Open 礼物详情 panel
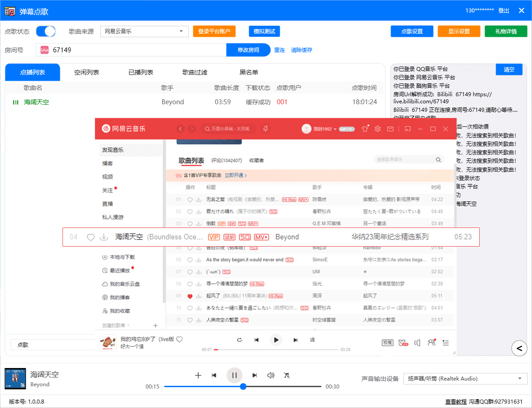 click(506, 31)
